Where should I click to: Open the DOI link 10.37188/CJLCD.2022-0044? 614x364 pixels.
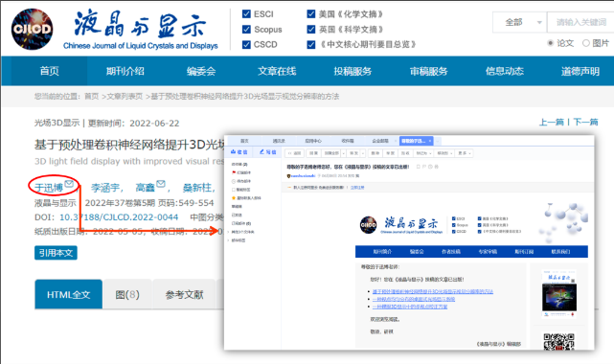(119, 217)
